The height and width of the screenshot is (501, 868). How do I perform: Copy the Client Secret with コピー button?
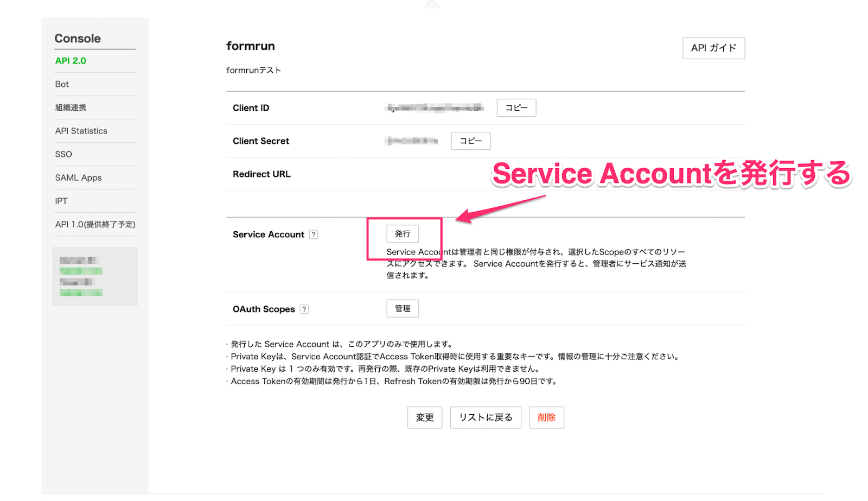[x=471, y=141]
